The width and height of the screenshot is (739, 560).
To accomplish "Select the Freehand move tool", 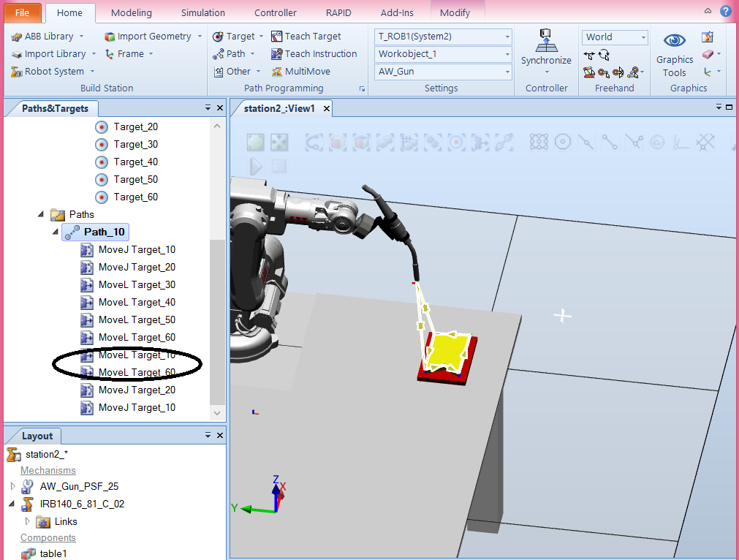I will (589, 54).
